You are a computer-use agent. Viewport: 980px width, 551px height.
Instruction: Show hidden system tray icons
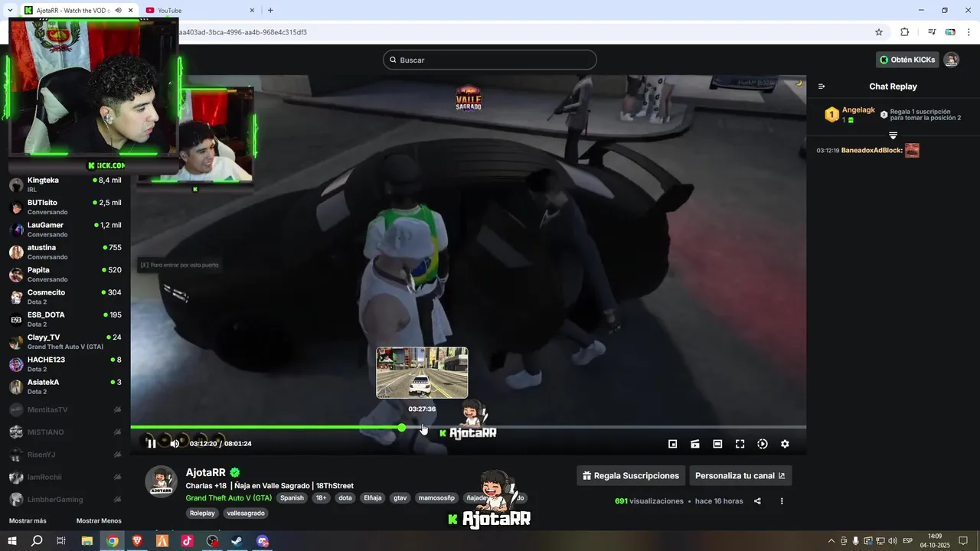click(x=831, y=541)
